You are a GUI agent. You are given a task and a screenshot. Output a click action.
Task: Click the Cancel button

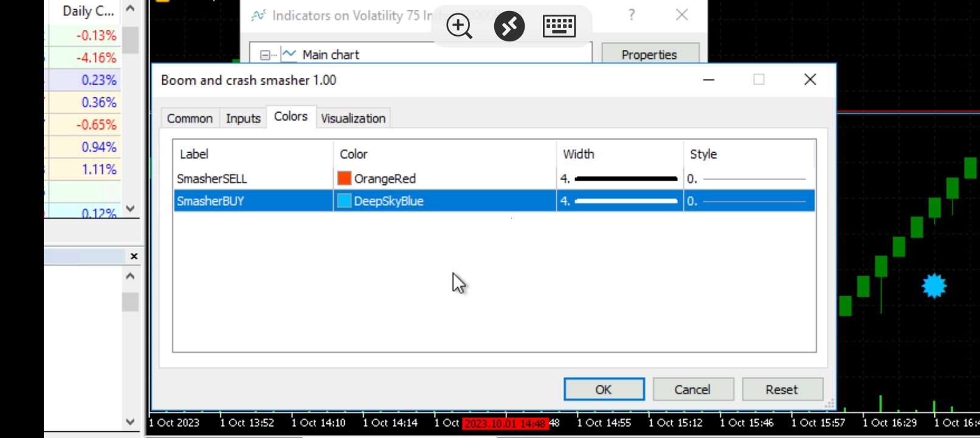(693, 389)
